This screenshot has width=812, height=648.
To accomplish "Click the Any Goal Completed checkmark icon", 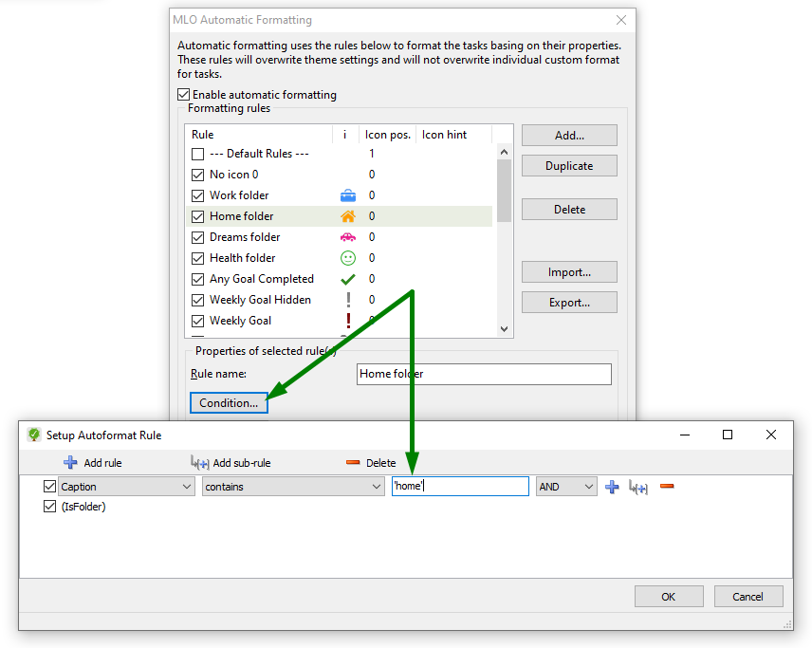I will [348, 279].
